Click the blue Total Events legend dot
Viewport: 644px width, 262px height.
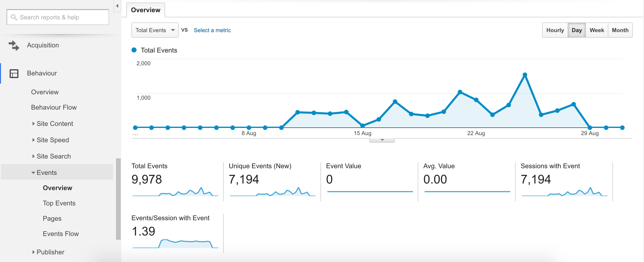(x=134, y=50)
